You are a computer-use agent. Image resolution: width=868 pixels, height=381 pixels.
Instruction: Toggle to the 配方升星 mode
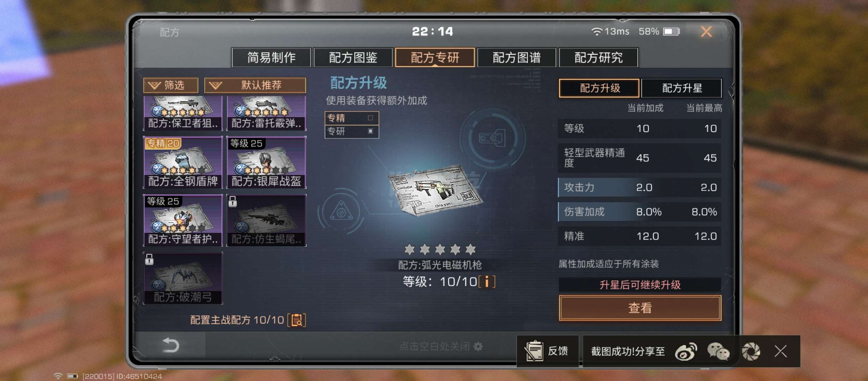tap(682, 88)
